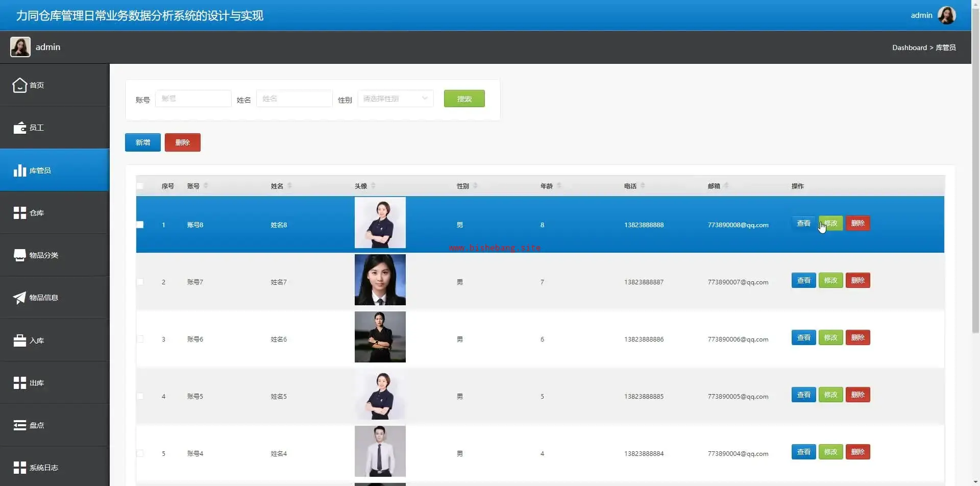Screen dimensions: 980x486
Task: Sort table by 姓名 column arrows
Action: 289,186
